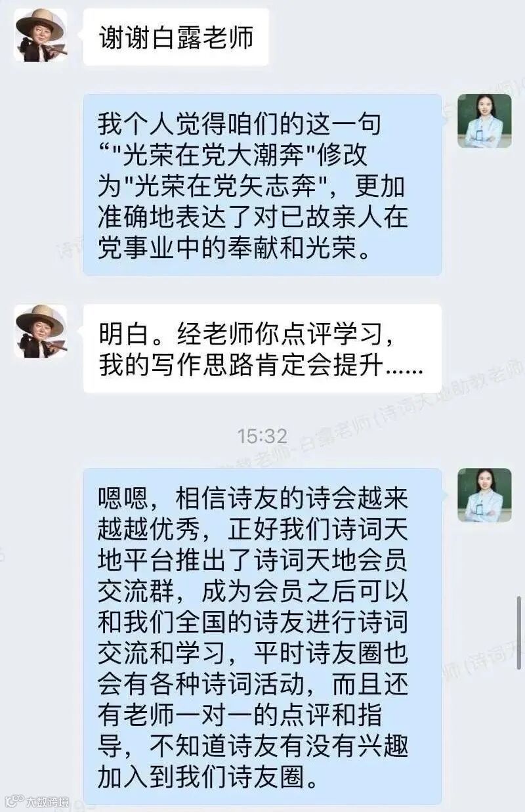Viewport: 525px width, 812px height.
Task: Select the line "我的写作思路肯定会提升……"
Action: tap(261, 366)
